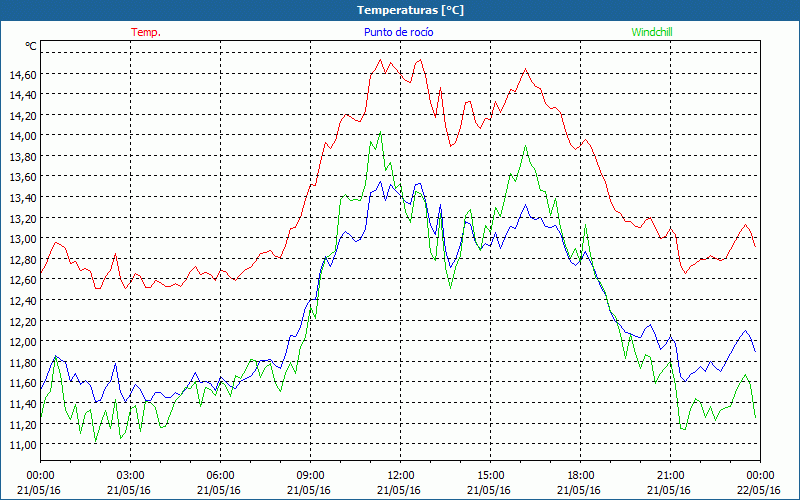Click the 18:00 time axis label
This screenshot has width=800, height=500.
[581, 476]
